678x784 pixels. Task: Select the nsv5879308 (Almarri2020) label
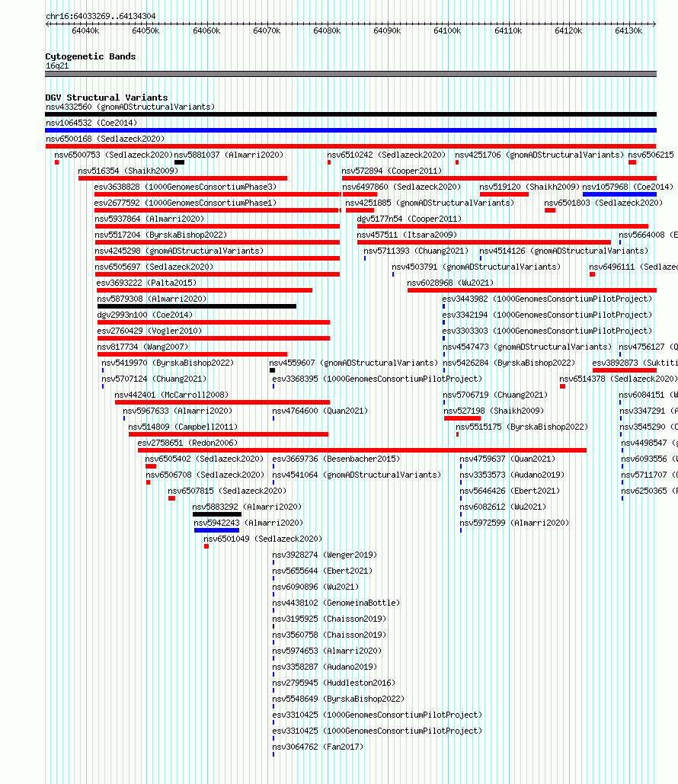point(152,299)
